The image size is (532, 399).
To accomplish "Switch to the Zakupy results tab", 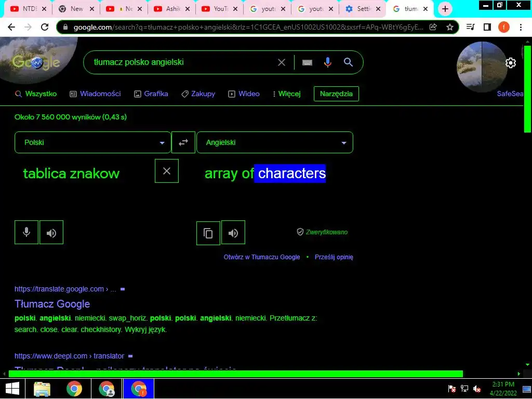I will pos(198,94).
